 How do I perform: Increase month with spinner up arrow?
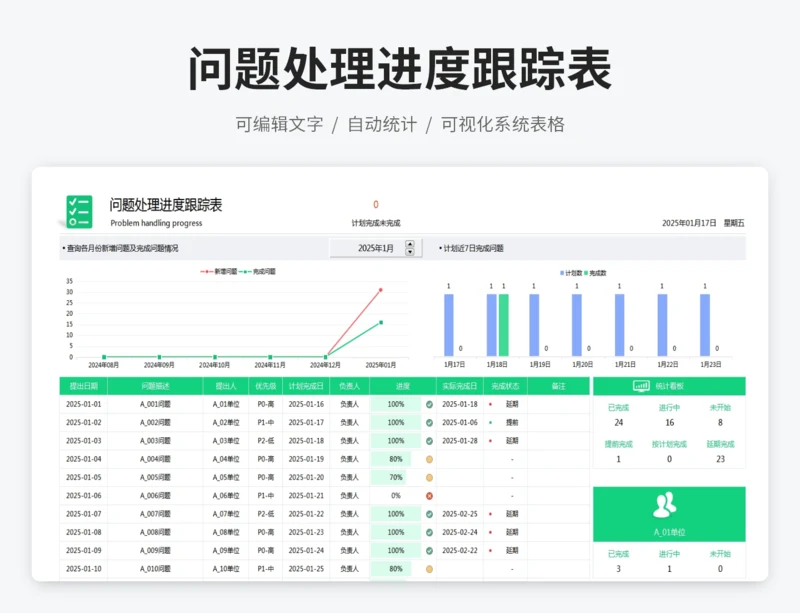pos(410,244)
